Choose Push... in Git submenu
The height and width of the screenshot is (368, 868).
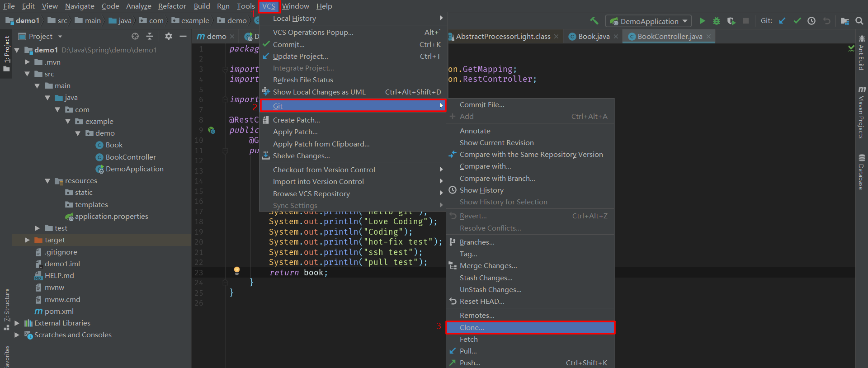[x=530, y=363]
